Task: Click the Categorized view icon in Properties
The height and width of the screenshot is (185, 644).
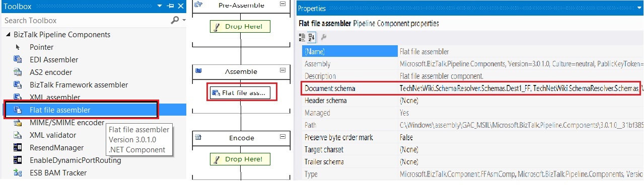Action: [302, 37]
